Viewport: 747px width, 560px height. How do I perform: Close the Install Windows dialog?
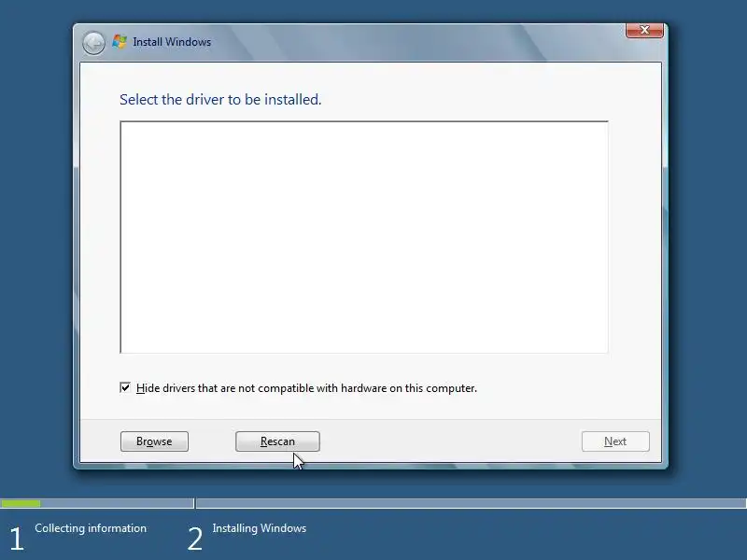[644, 30]
